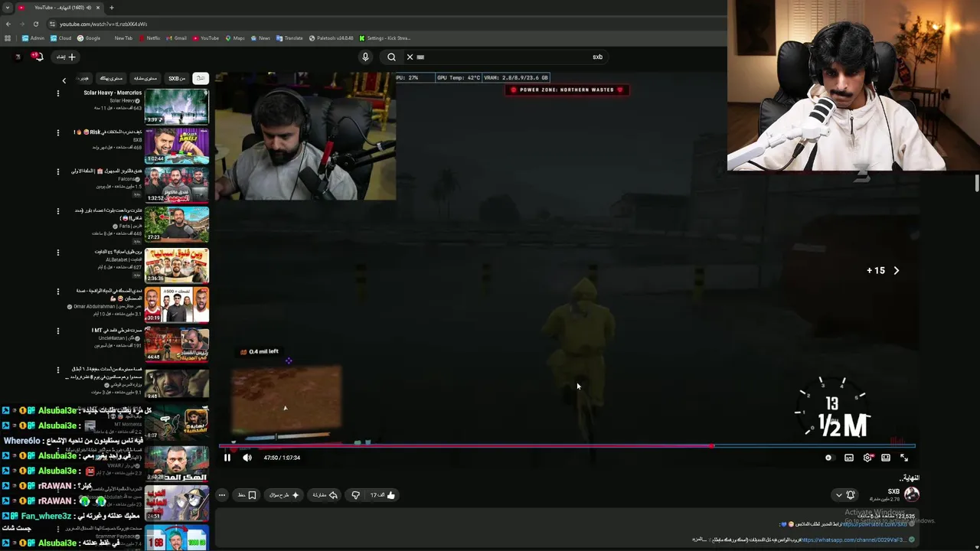Viewport: 980px width, 551px height.
Task: Open the Create plus button
Action: click(x=66, y=57)
